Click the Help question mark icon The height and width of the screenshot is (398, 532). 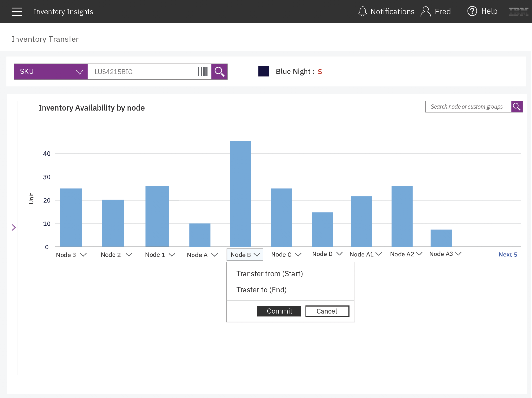(472, 11)
